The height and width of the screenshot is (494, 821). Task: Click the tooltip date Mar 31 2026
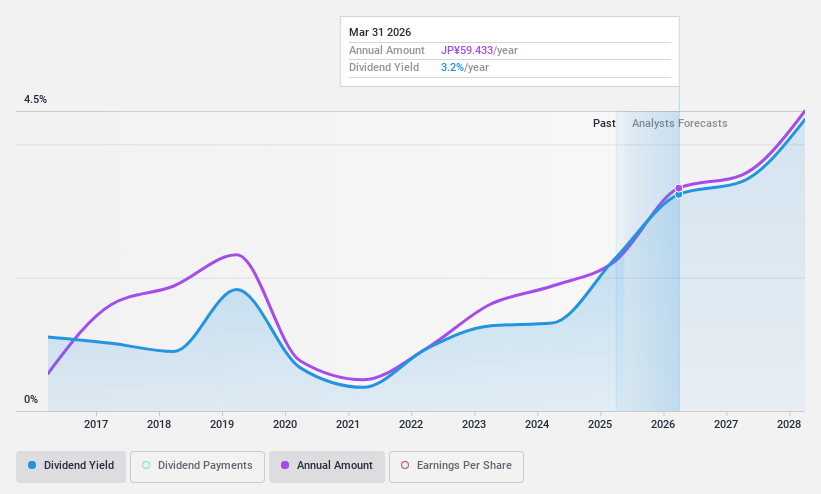pyautogui.click(x=380, y=32)
